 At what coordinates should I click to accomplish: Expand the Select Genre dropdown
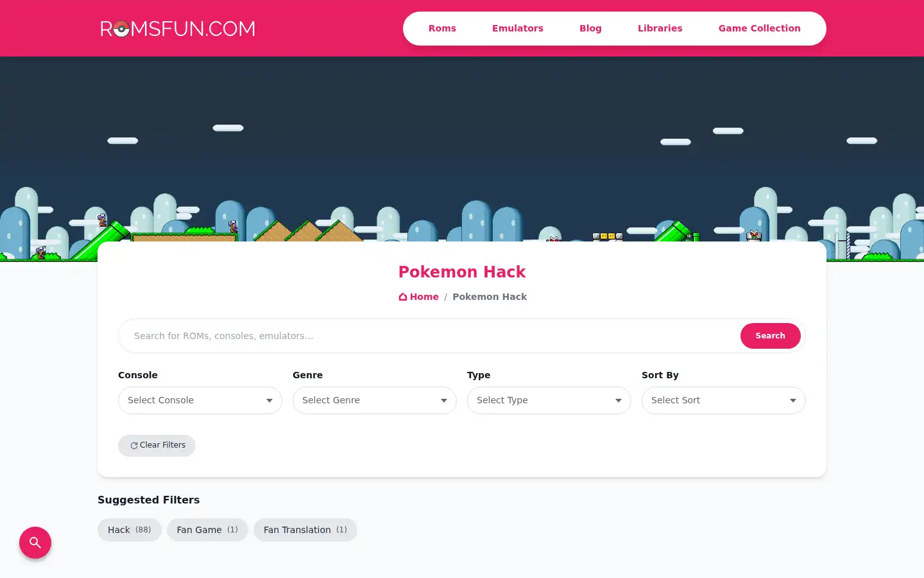(375, 400)
